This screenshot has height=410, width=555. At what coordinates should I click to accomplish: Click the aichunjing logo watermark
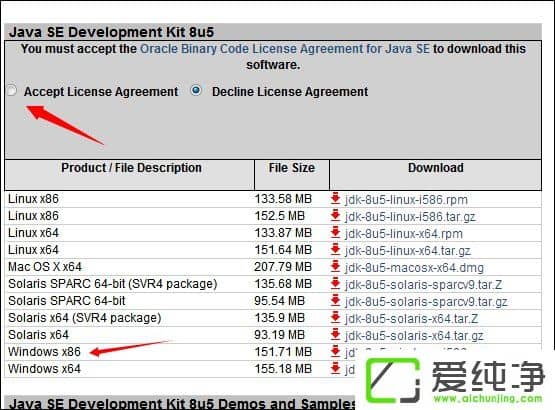pyautogui.click(x=454, y=382)
